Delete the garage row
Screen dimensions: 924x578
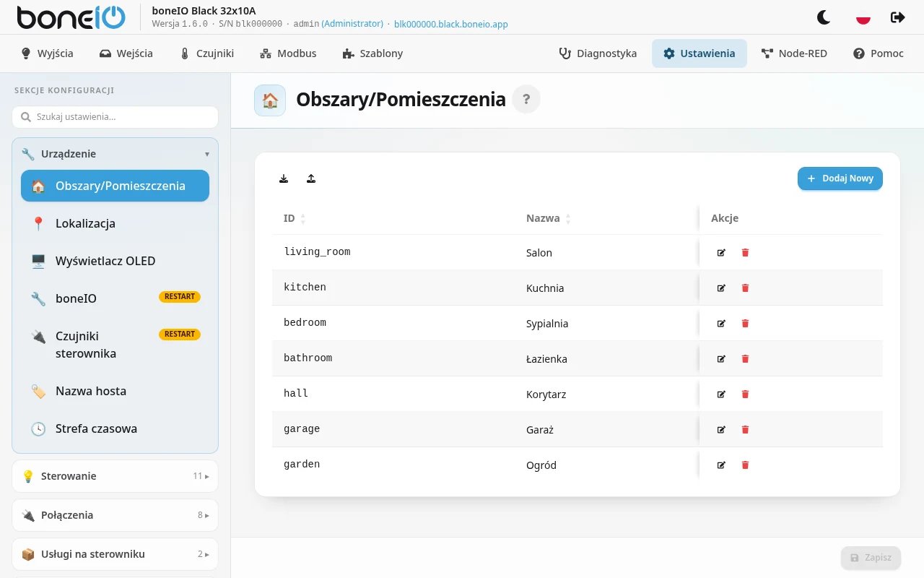point(746,430)
